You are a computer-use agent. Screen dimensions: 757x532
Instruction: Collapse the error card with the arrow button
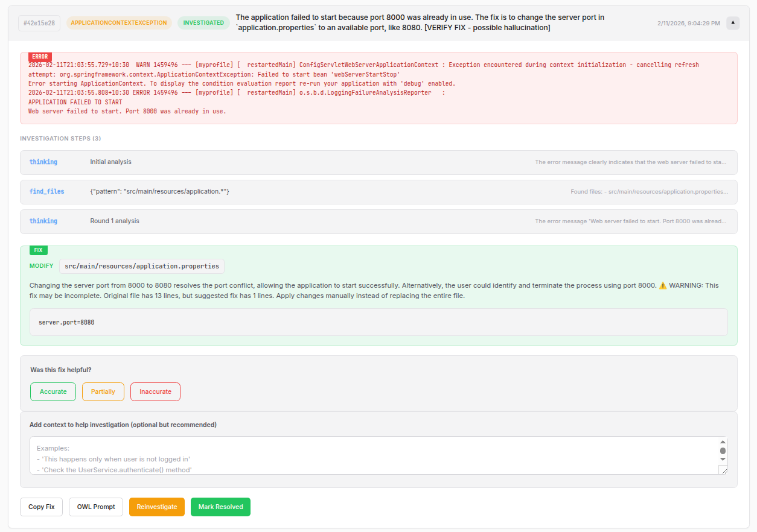pyautogui.click(x=733, y=23)
